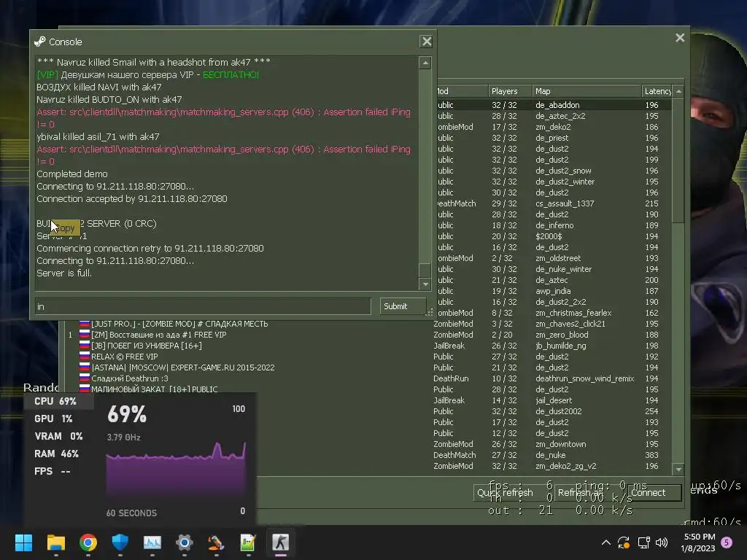Select zm_deko2 map server row
747x560 pixels.
[x=554, y=127]
